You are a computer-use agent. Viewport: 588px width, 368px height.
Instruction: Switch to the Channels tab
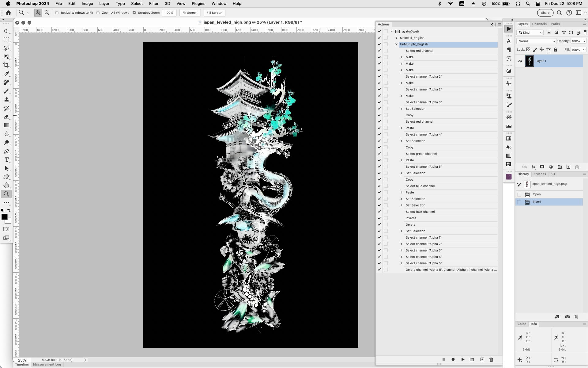click(x=539, y=24)
